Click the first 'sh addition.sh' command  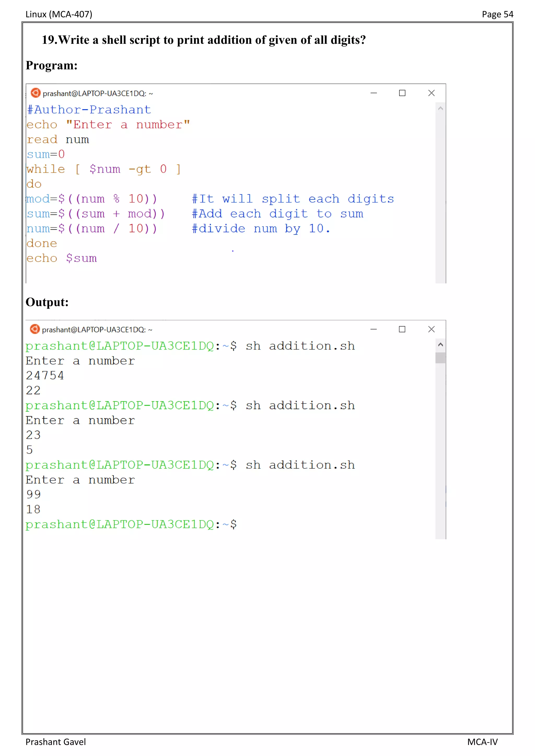[x=300, y=346]
